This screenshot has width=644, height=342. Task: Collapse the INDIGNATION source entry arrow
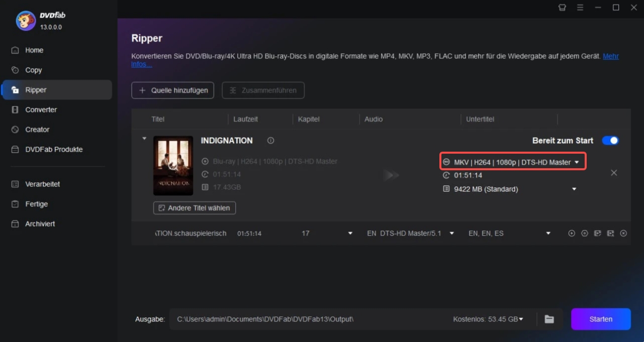[x=144, y=139]
